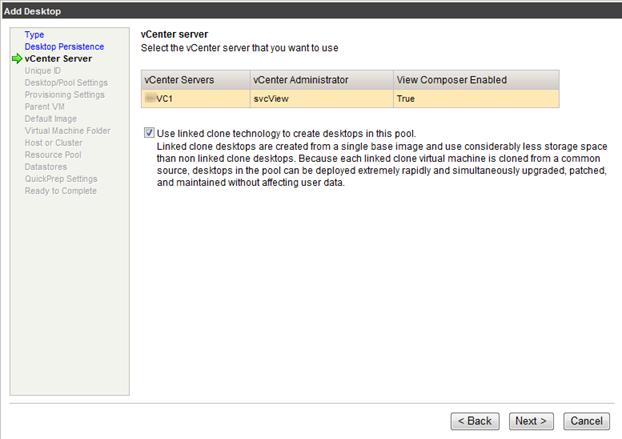The height and width of the screenshot is (439, 622).
Task: Click the green arrow current-step icon
Action: 16,59
